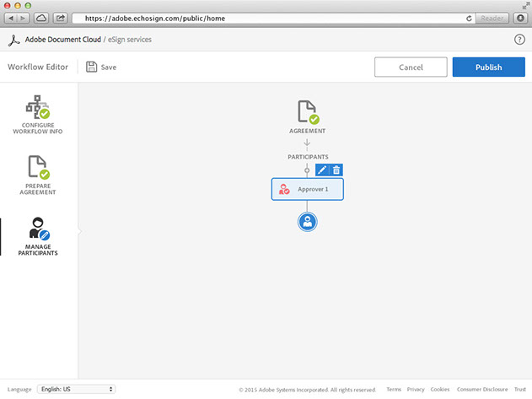532x399 pixels.
Task: Open the Privacy footer link
Action: 416,390
